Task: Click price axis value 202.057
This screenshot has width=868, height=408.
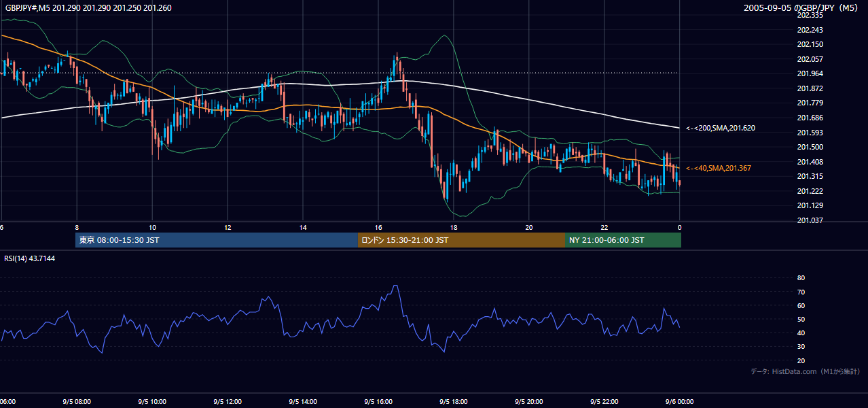Action: [810, 59]
